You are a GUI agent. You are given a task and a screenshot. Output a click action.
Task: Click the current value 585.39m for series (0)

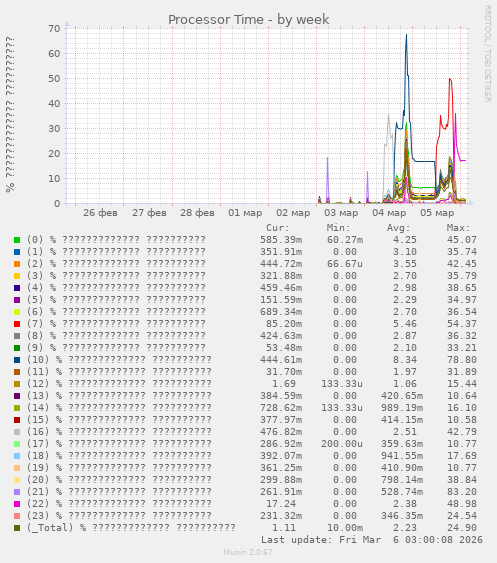[x=281, y=240]
